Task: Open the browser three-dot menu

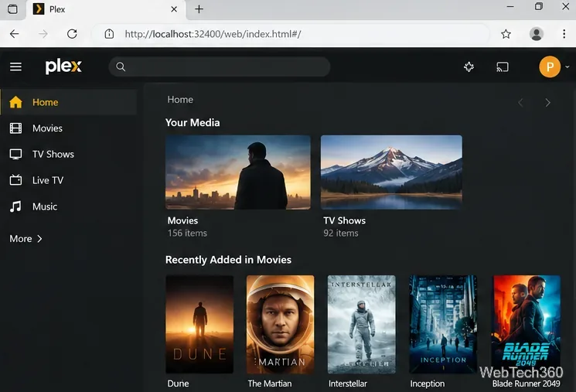Action: [x=564, y=34]
